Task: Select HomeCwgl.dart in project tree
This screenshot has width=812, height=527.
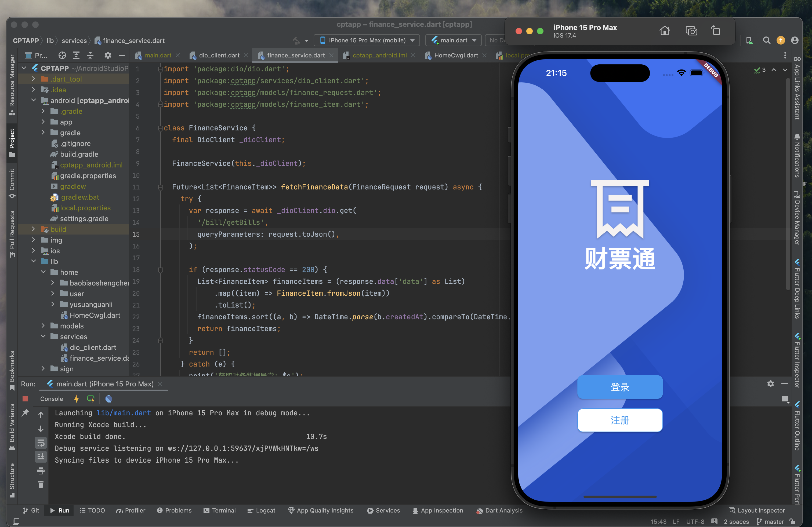Action: [x=95, y=315]
